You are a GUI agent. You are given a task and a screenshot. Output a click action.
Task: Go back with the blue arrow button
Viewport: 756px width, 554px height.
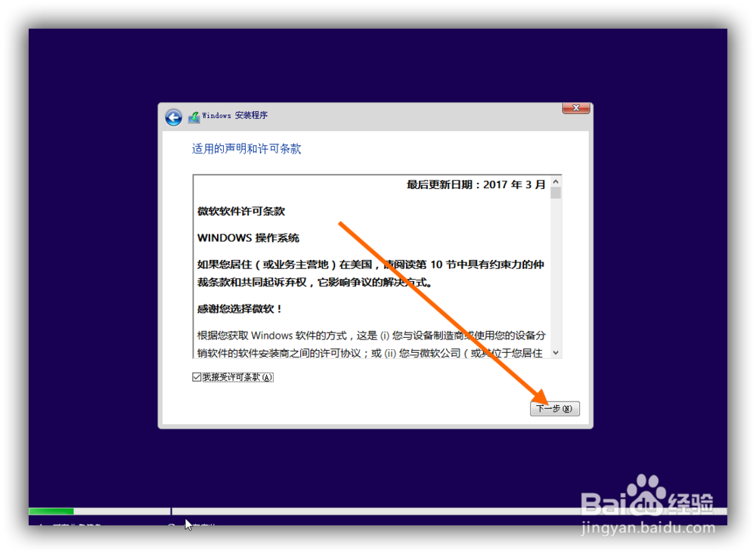click(x=174, y=117)
